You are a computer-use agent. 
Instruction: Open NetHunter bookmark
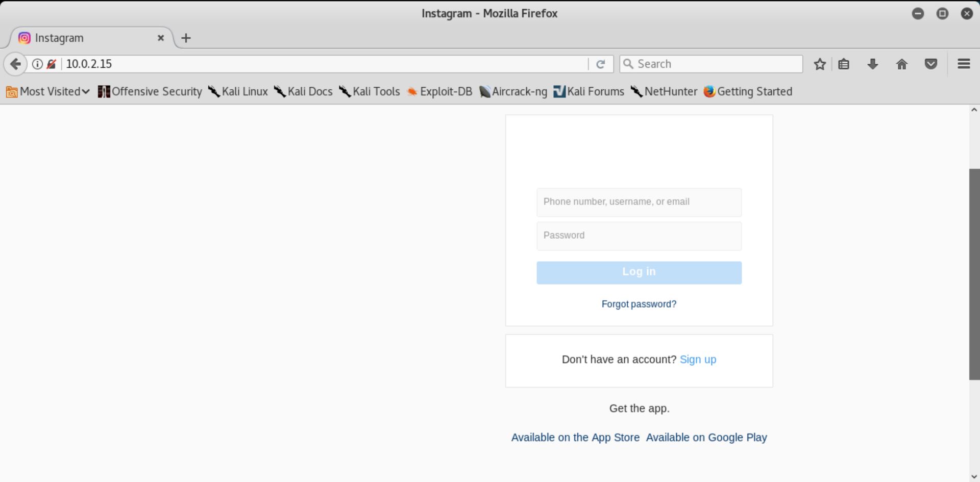click(x=664, y=92)
